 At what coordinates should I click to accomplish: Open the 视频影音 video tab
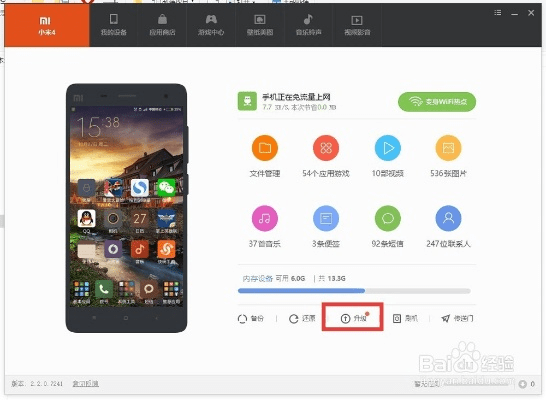[357, 26]
